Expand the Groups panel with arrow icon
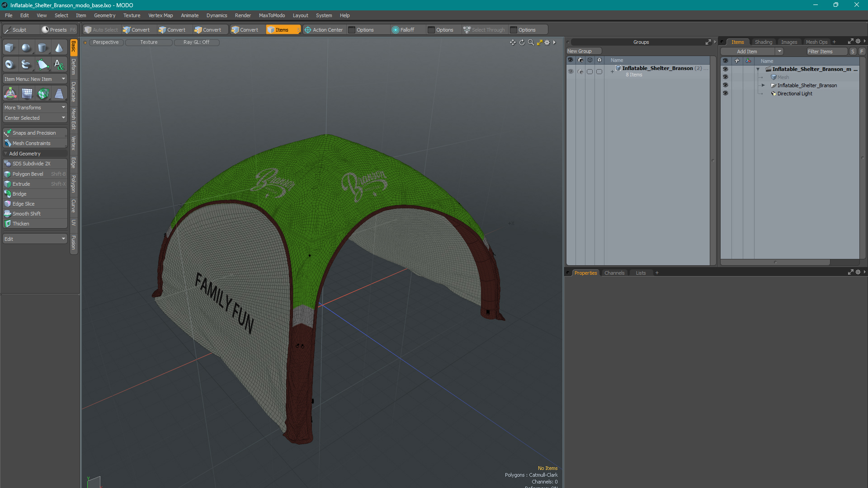The image size is (868, 488). (x=708, y=42)
